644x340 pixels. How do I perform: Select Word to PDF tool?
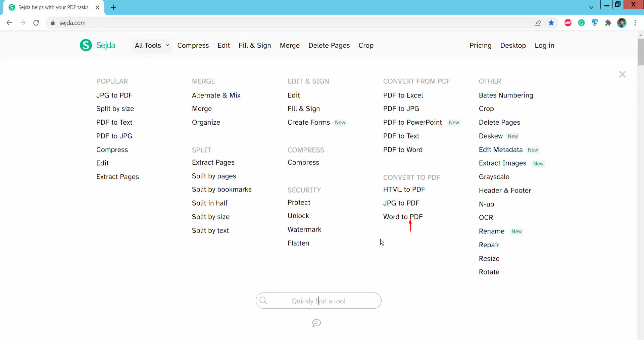pos(403,217)
